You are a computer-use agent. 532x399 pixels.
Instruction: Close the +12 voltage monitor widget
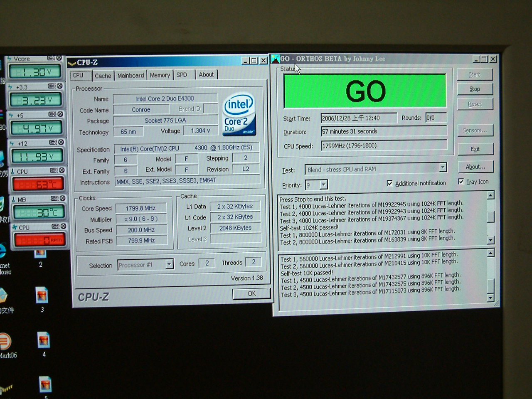point(61,142)
